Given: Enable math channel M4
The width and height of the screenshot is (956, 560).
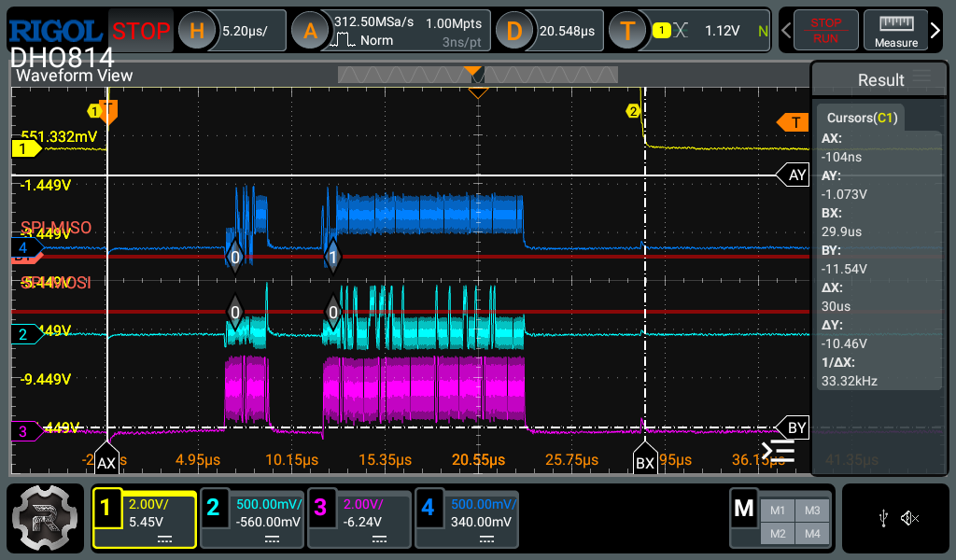Looking at the screenshot, I should pos(812,534).
